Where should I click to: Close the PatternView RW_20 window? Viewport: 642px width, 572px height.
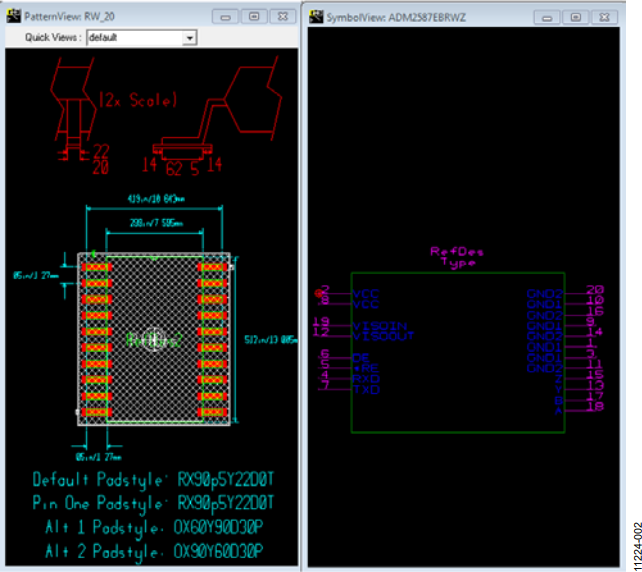tap(283, 16)
